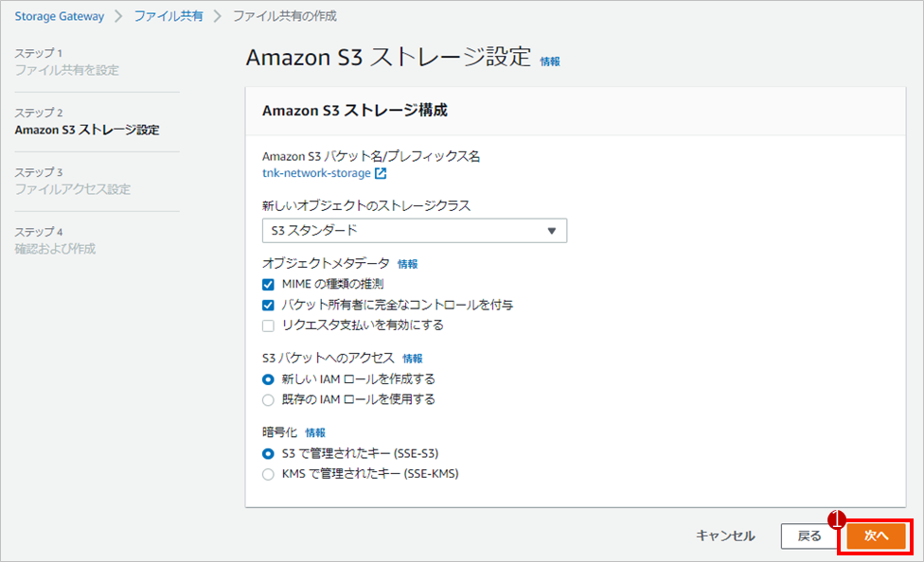Open ファイル共有 breadcrumb link
This screenshot has width=924, height=562.
tap(169, 16)
